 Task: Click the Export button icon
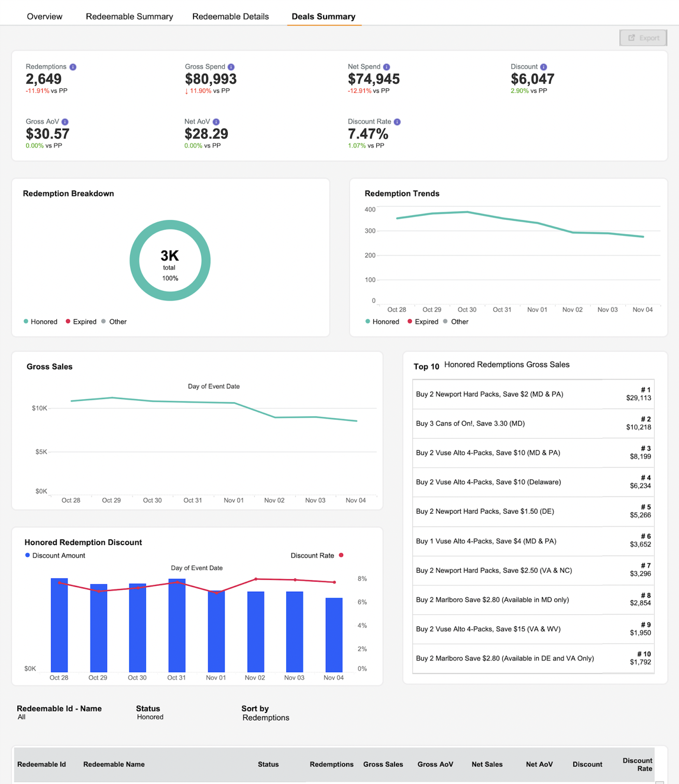click(632, 38)
